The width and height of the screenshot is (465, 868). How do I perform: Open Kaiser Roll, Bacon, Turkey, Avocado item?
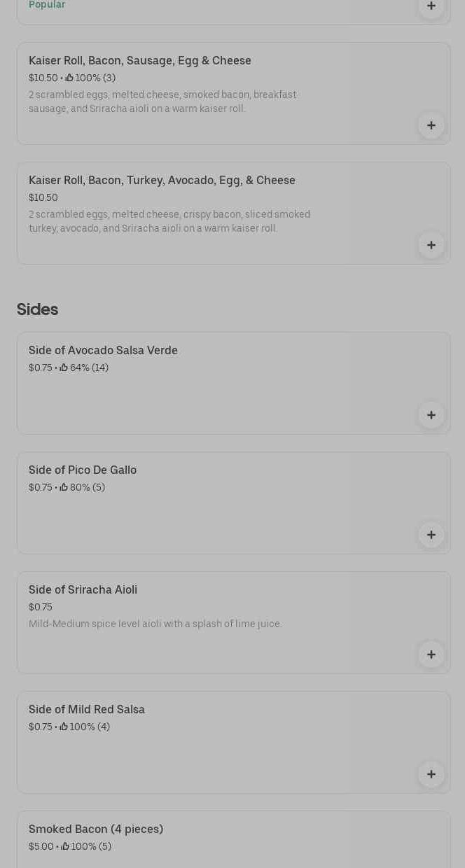162,181
